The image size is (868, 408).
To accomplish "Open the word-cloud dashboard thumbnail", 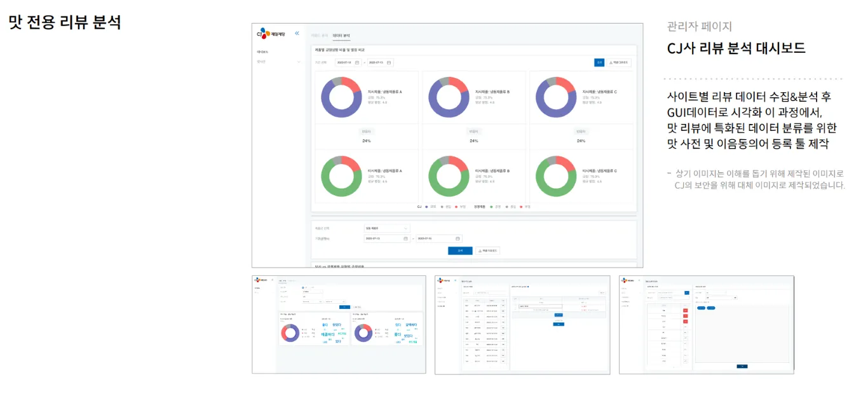I will 339,325.
